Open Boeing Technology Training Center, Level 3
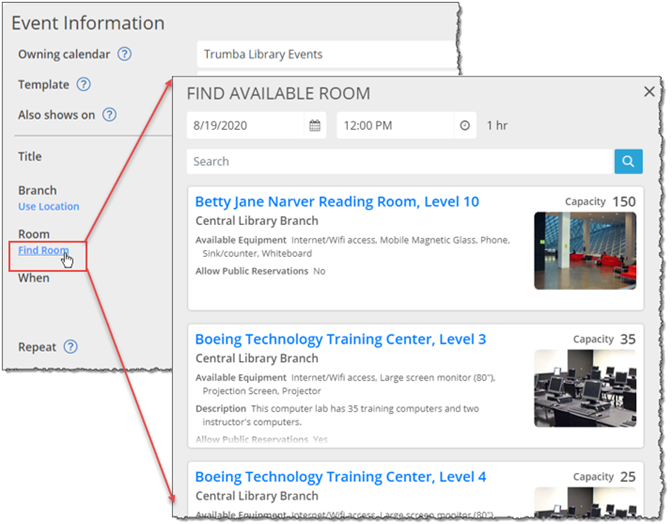The height and width of the screenshot is (524, 672). [x=340, y=339]
